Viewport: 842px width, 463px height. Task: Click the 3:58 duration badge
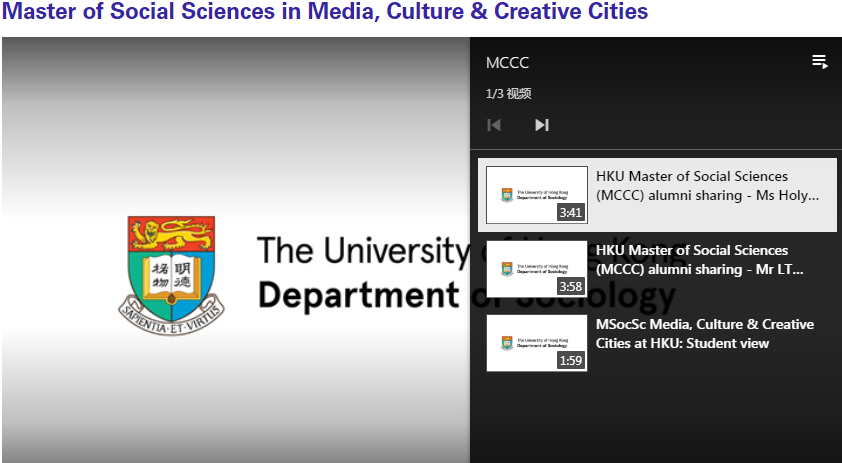570,286
